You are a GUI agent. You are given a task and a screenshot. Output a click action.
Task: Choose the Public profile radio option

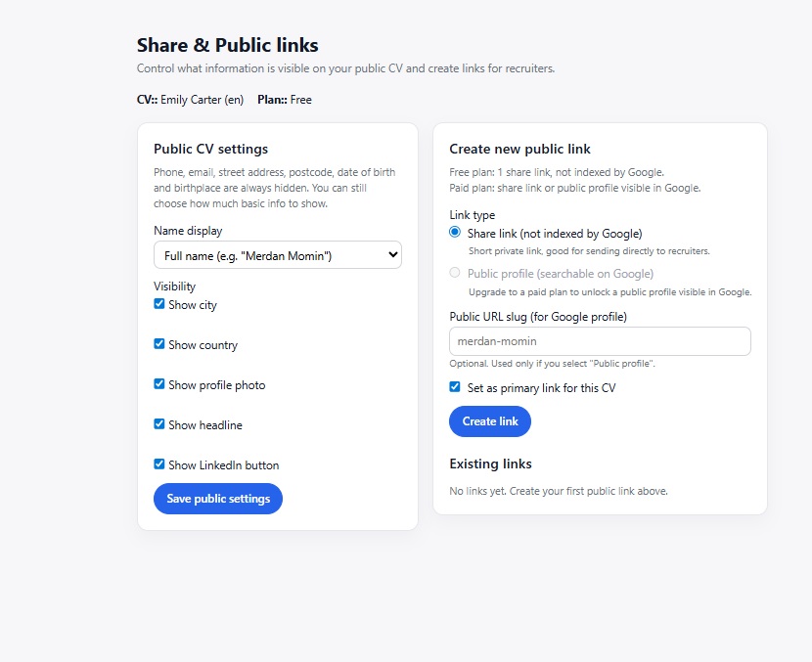tap(455, 274)
